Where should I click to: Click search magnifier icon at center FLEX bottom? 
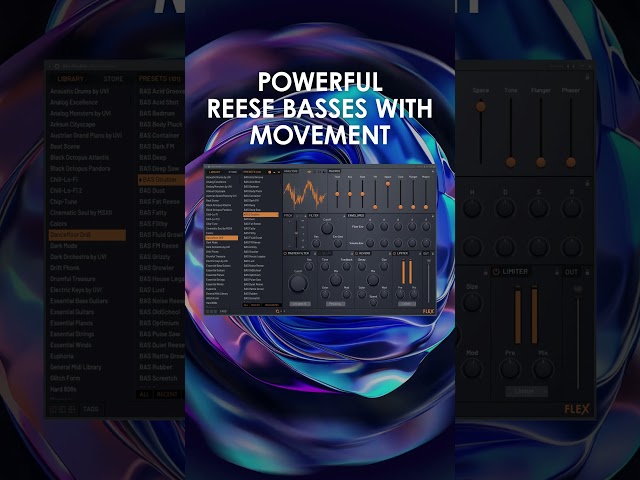click(278, 311)
